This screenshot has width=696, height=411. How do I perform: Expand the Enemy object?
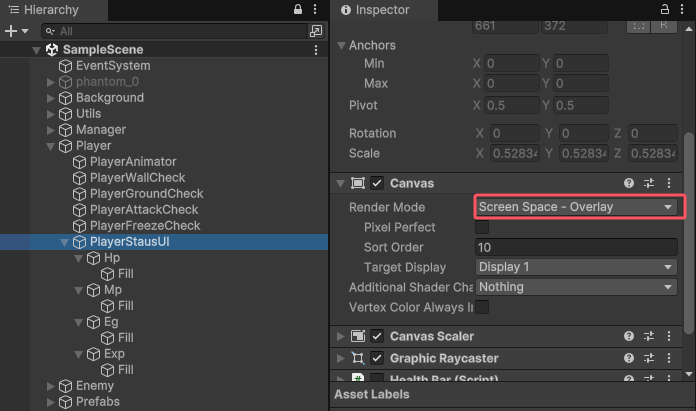click(x=50, y=386)
